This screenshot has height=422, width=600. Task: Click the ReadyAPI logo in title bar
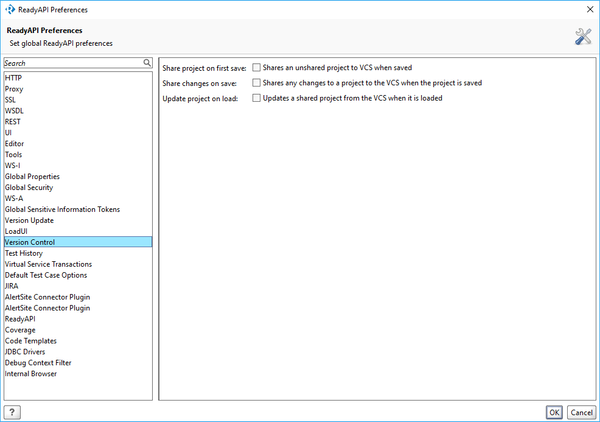pyautogui.click(x=10, y=9)
